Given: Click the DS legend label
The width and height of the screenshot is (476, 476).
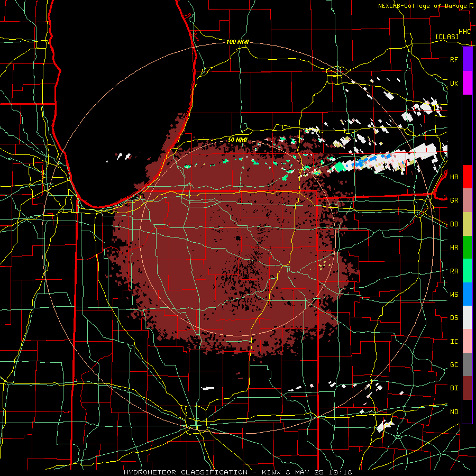Looking at the screenshot, I should [454, 318].
